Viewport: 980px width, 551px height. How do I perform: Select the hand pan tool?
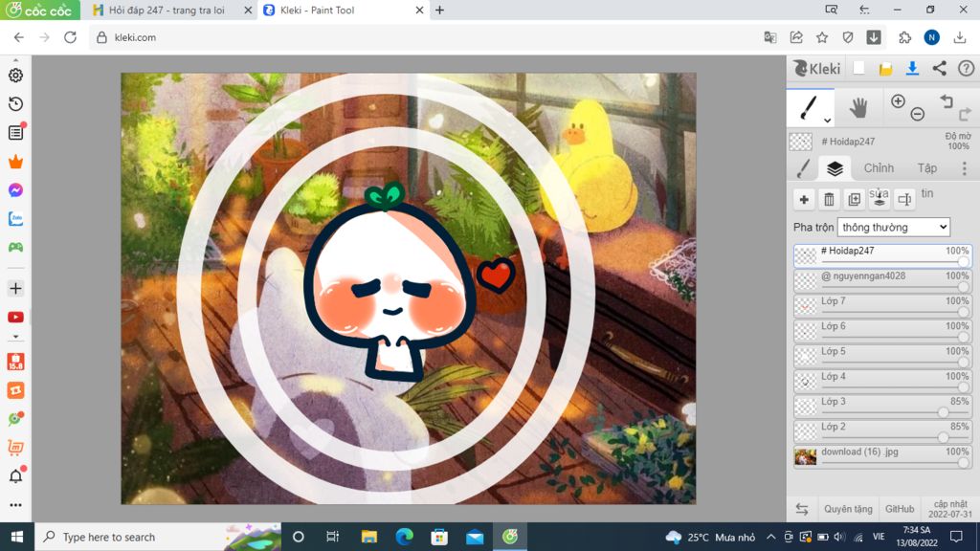(858, 107)
